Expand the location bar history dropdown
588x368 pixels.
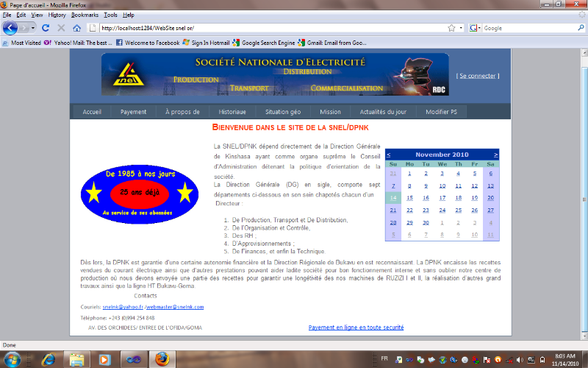pyautogui.click(x=461, y=28)
